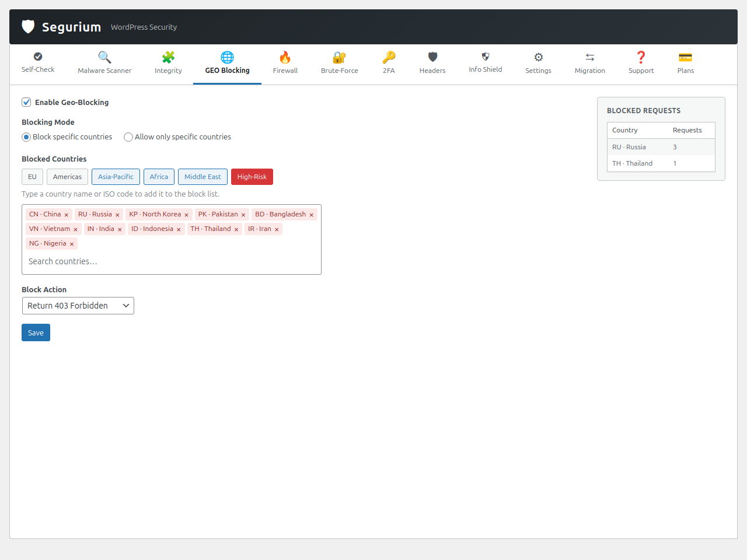
Task: Remove the IN · India tag
Action: click(120, 229)
